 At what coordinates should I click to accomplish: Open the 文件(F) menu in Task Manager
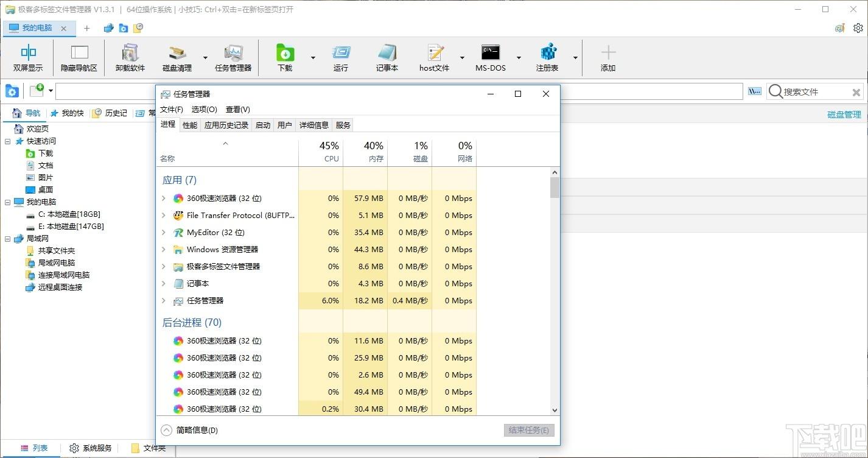coord(172,109)
